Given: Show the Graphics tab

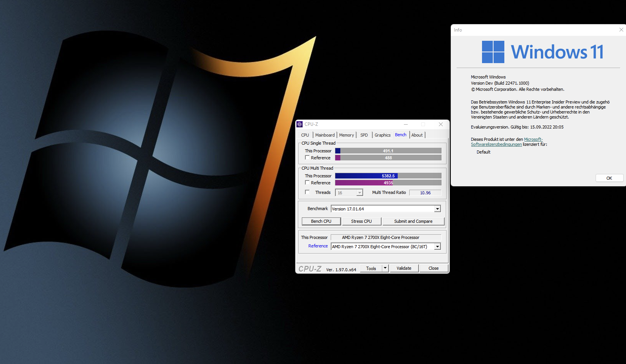Looking at the screenshot, I should point(383,135).
